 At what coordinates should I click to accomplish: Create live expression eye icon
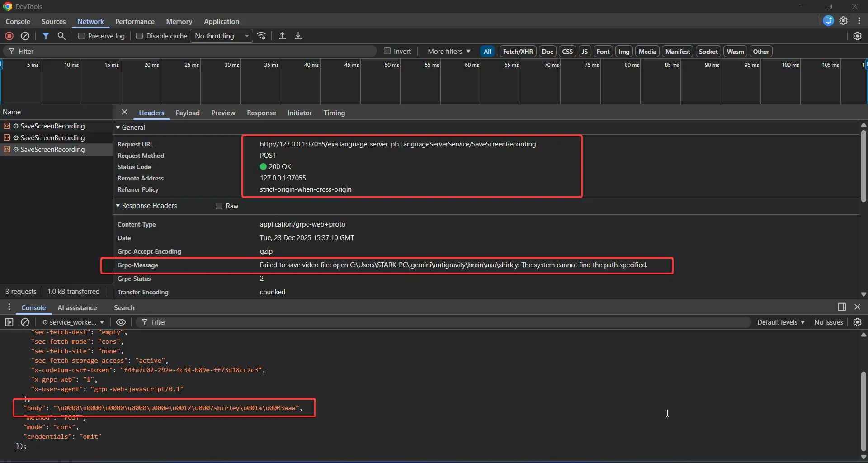coord(121,322)
